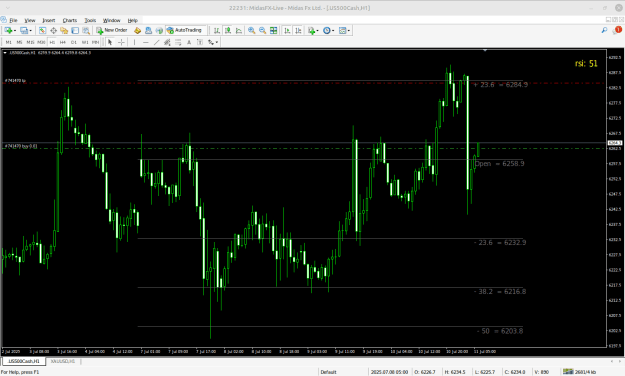The image size is (625, 376).
Task: Open the Window menu
Action: coord(112,20)
